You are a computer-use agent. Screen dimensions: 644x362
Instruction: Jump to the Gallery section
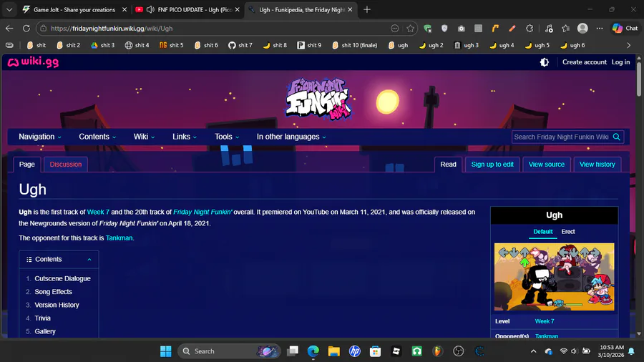(x=45, y=331)
